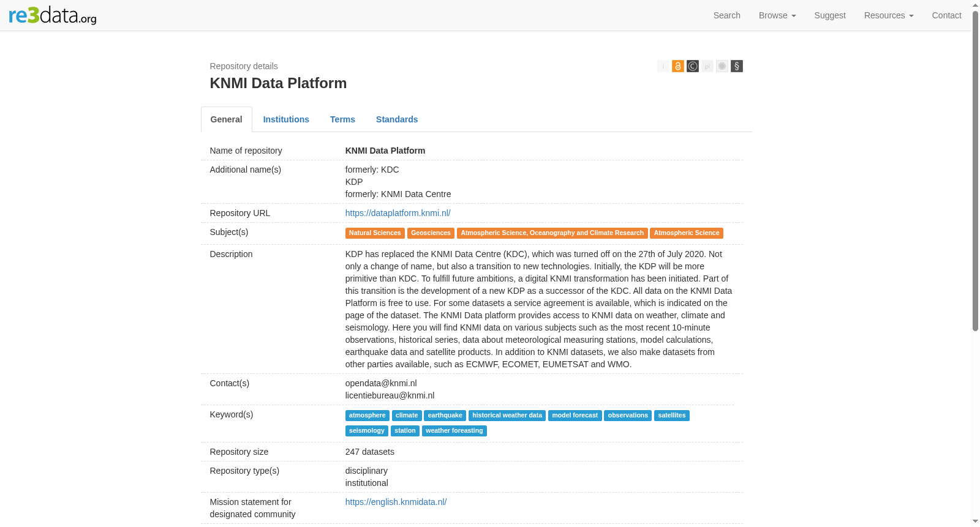This screenshot has width=980, height=527.
Task: Click the 'formerly: KNMI Data Centre' additional name
Action: pos(398,194)
